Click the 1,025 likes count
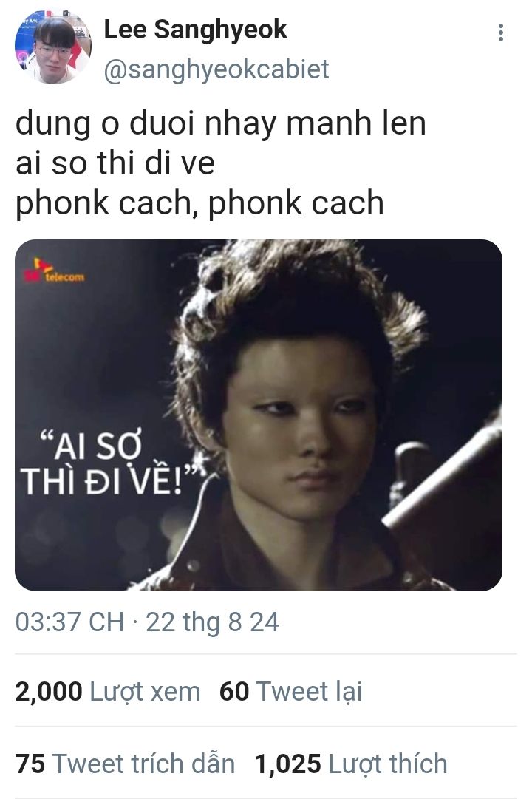 point(287,764)
